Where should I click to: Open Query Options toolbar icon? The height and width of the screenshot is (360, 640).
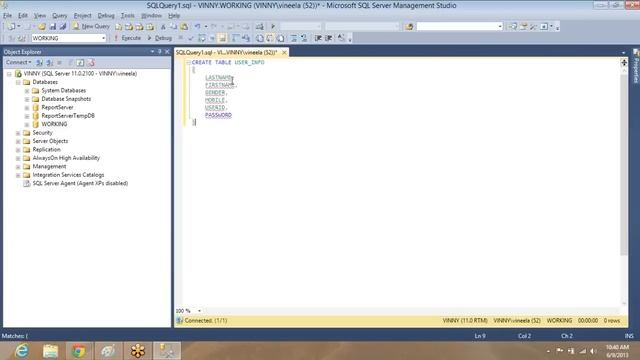(211, 38)
